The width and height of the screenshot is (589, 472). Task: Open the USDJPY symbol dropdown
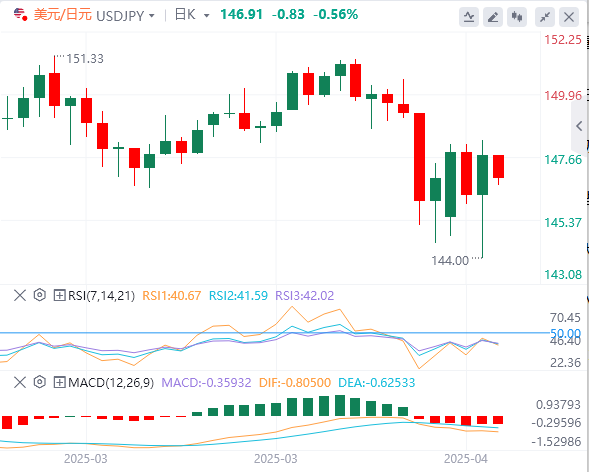[152, 16]
